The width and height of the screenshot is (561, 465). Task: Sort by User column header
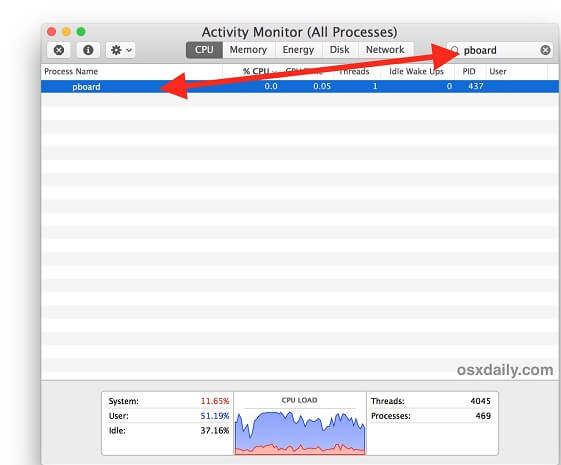click(x=498, y=72)
